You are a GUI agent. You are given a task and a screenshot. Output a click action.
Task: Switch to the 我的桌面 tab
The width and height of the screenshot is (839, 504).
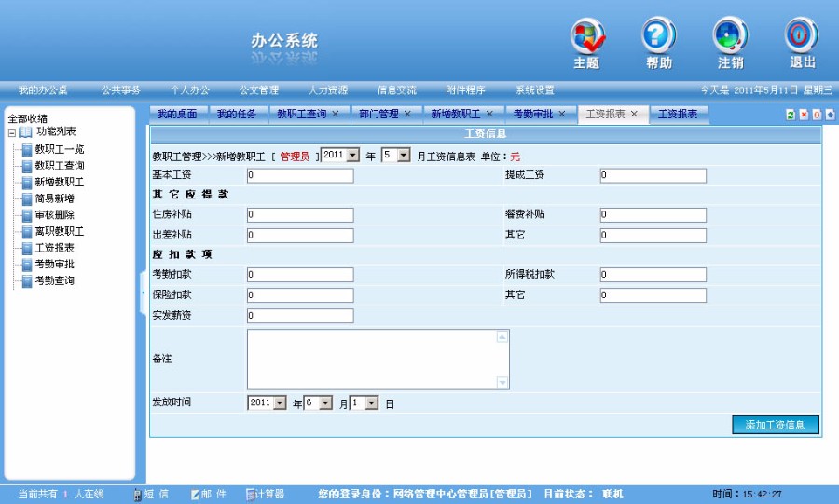tap(177, 114)
